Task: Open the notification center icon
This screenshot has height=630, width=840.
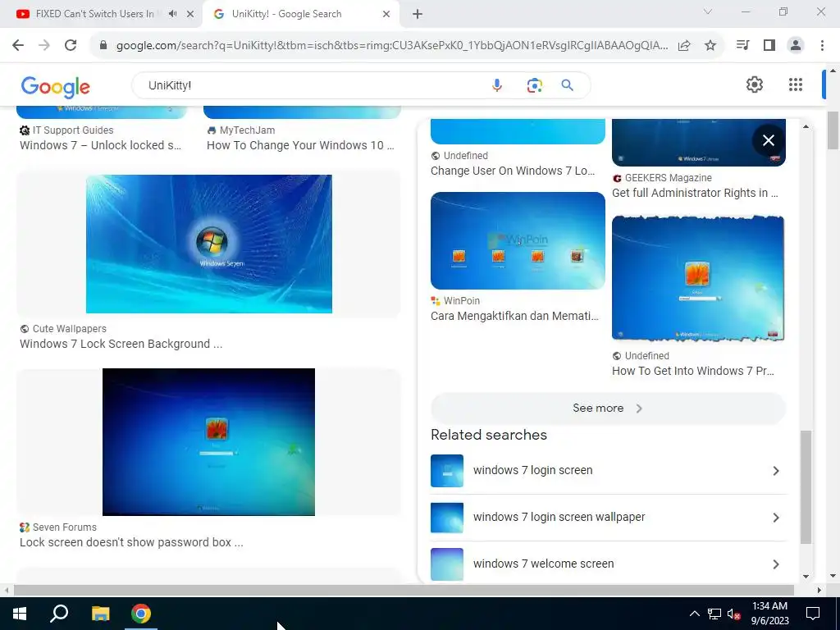Action: click(x=813, y=614)
